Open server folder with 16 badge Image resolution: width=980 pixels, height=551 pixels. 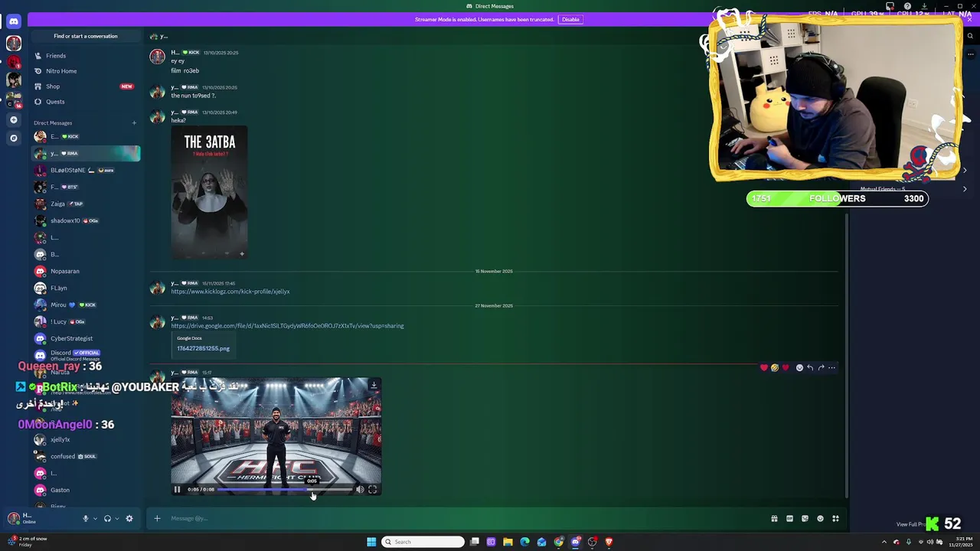tap(14, 99)
